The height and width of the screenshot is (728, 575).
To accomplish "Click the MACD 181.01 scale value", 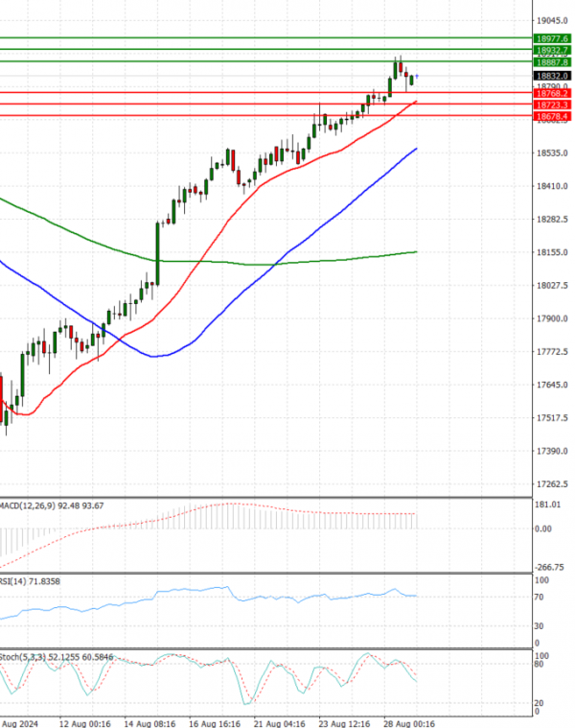I will coord(547,505).
